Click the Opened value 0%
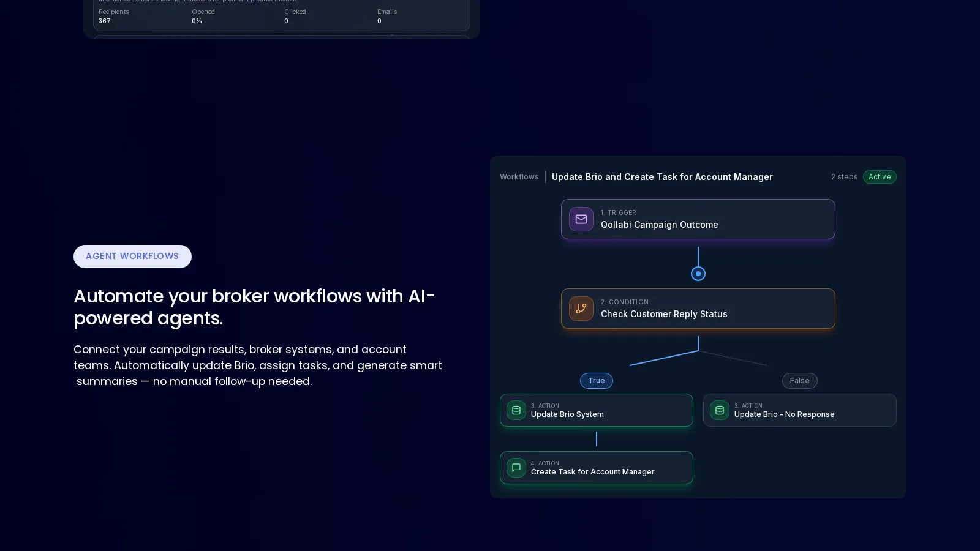 (x=197, y=21)
